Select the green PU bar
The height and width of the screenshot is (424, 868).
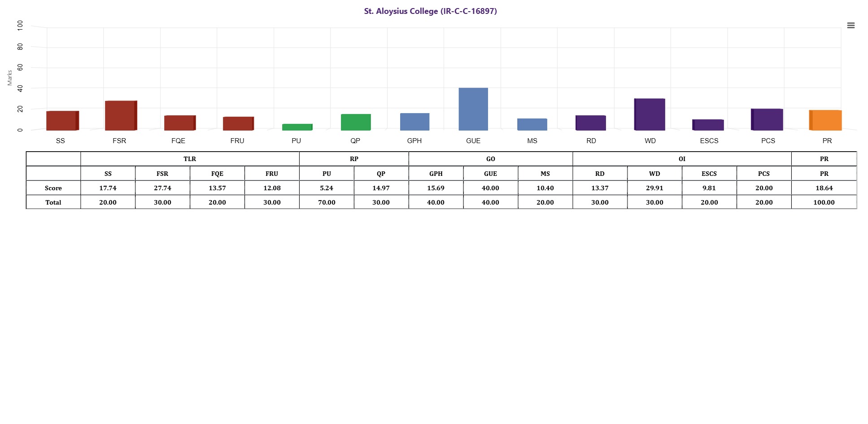(297, 127)
